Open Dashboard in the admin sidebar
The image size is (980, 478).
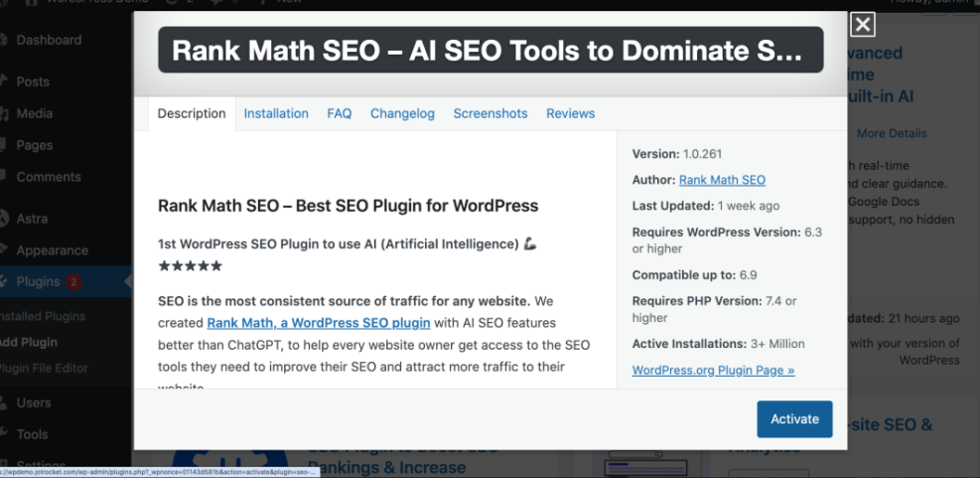pos(49,40)
